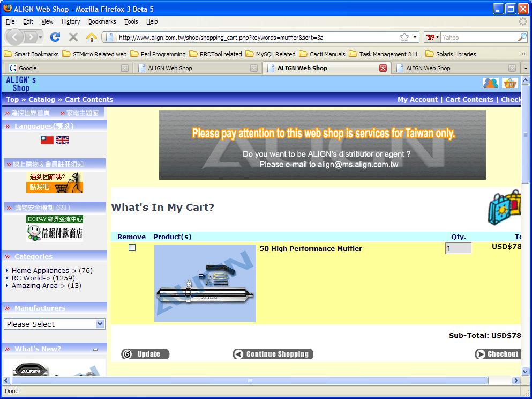Click the Continue Shopping button
The width and height of the screenshot is (532, 399).
[273, 354]
